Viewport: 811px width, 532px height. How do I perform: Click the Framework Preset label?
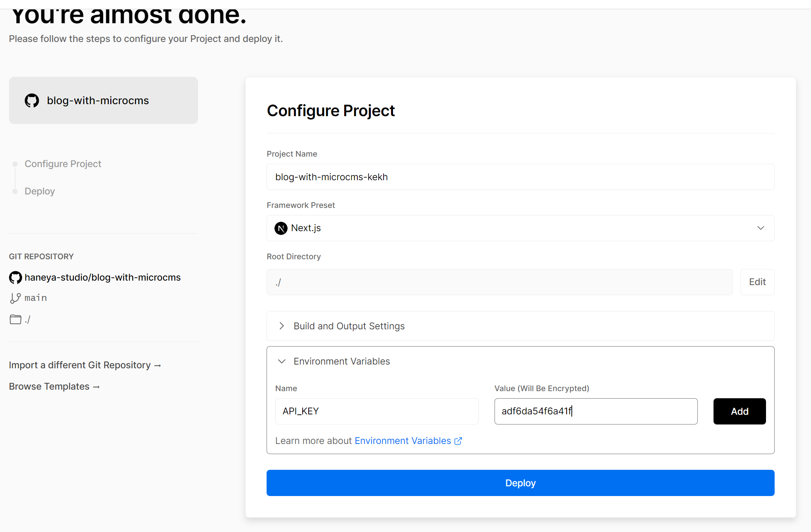[301, 205]
